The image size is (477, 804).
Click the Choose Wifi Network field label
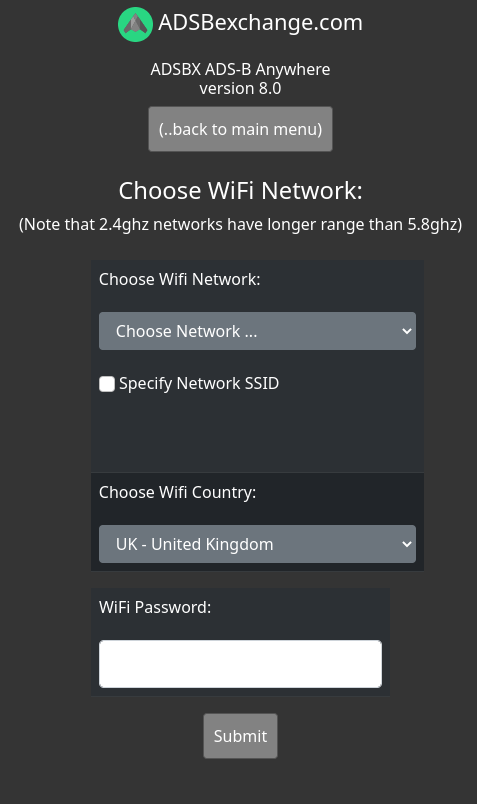[x=180, y=279]
